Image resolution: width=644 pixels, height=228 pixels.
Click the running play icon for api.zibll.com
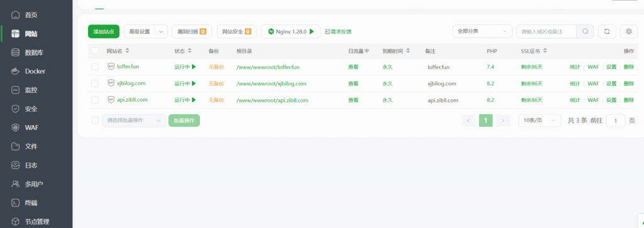[x=194, y=100]
